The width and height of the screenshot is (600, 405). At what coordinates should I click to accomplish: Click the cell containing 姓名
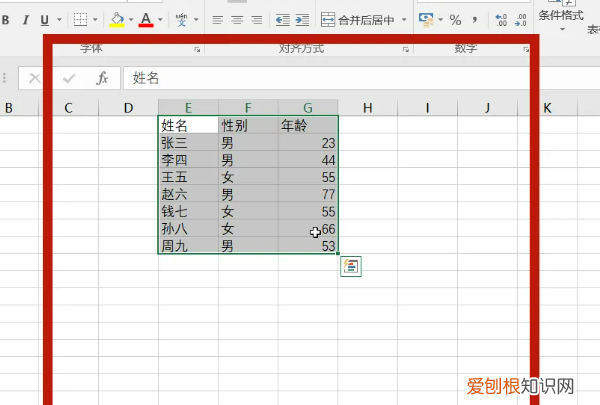[188, 125]
